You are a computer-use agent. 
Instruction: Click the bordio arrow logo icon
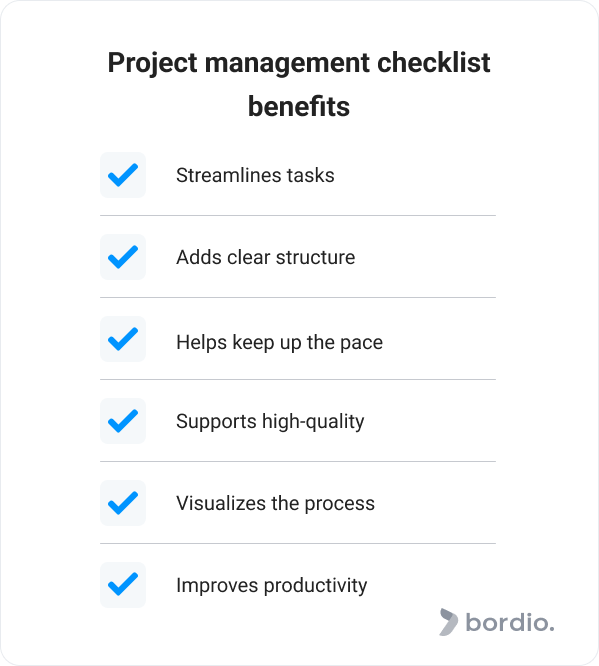click(x=448, y=622)
